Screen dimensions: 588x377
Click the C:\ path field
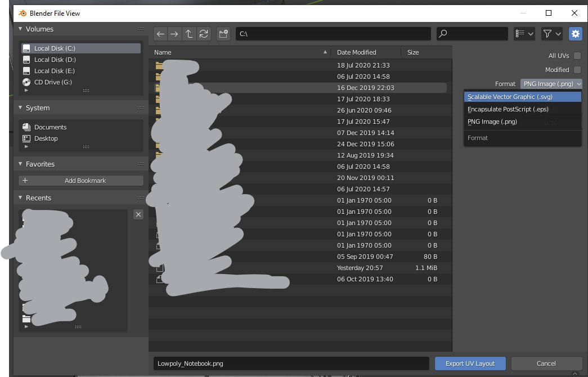[x=333, y=34]
